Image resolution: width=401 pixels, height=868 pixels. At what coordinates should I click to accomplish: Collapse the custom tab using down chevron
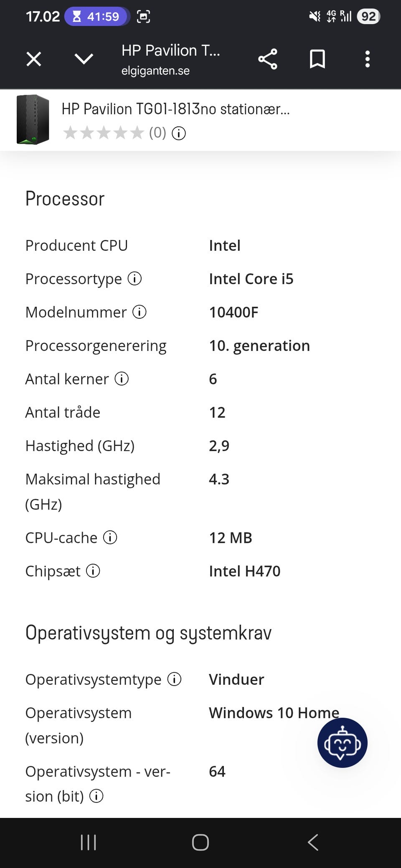coord(84,59)
